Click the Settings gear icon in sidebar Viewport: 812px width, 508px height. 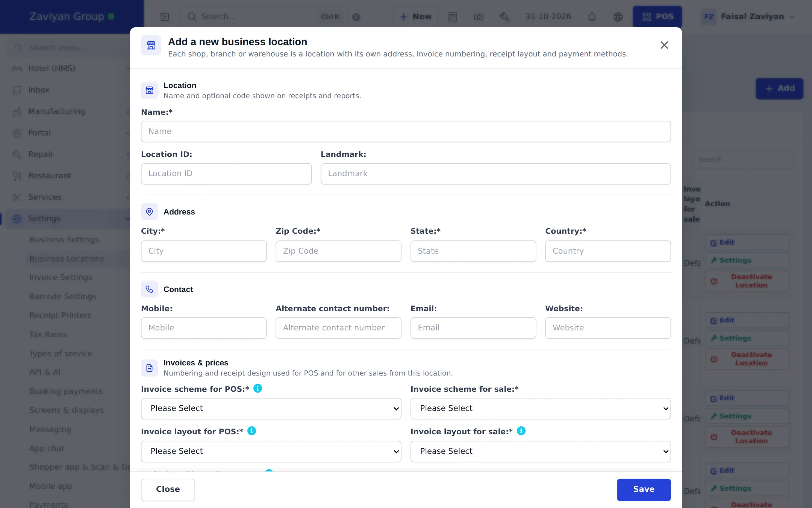tap(17, 219)
